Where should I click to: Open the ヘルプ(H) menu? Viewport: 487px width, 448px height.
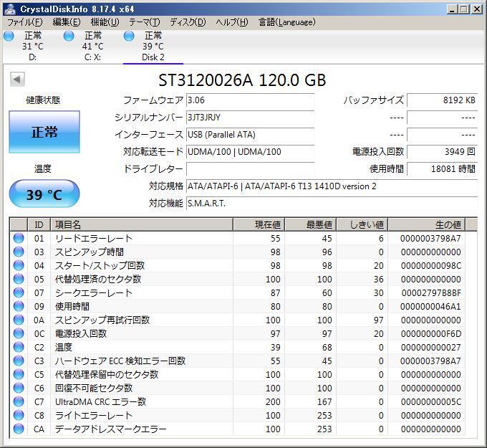[232, 22]
